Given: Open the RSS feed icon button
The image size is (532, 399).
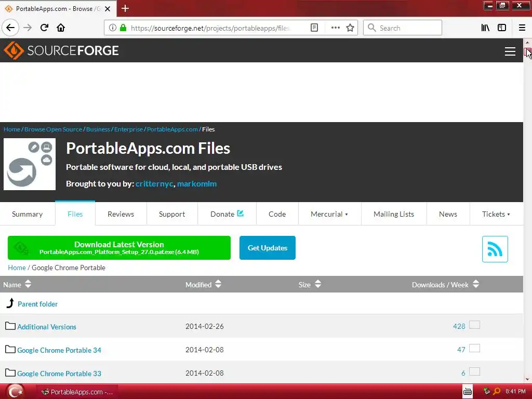Looking at the screenshot, I should point(495,249).
